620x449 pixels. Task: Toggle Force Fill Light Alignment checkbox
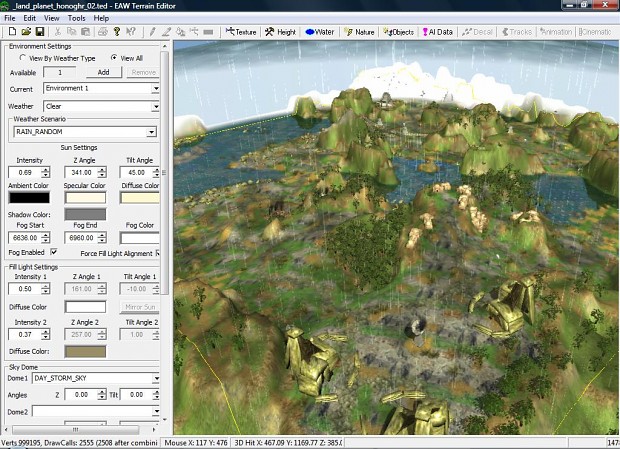point(158,253)
